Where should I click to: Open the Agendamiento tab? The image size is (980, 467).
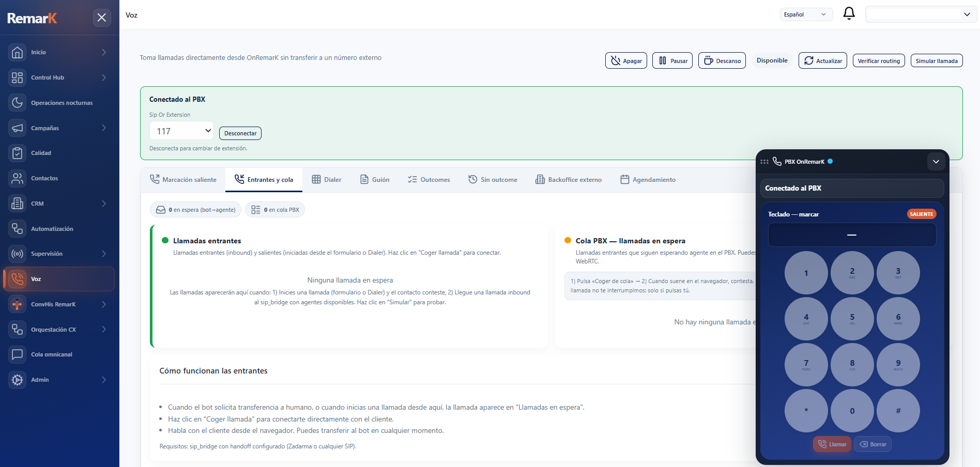click(x=648, y=180)
